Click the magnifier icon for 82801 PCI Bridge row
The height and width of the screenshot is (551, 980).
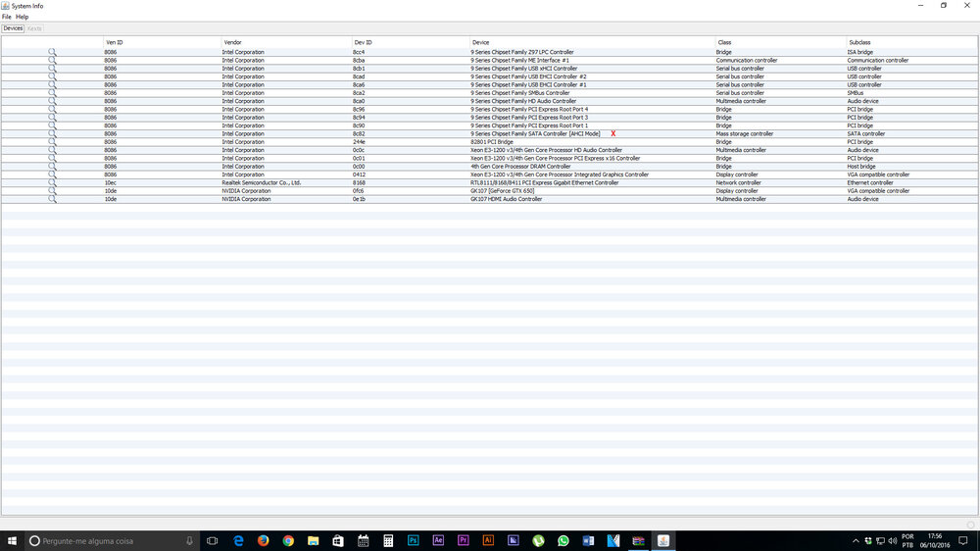point(52,142)
